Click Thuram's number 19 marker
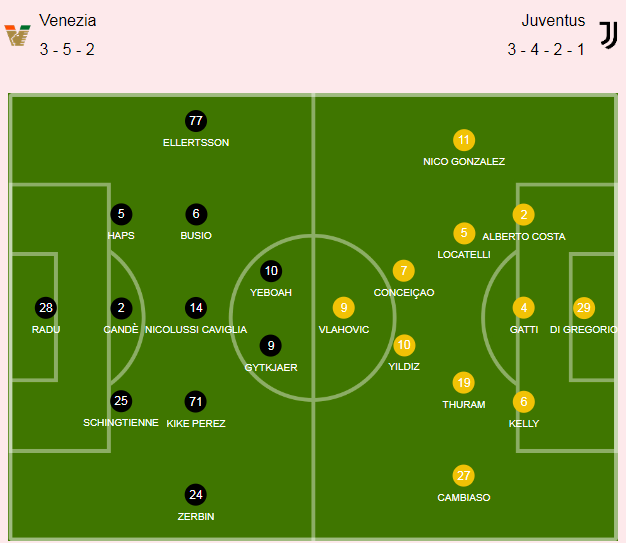626x543 pixels. pos(464,382)
